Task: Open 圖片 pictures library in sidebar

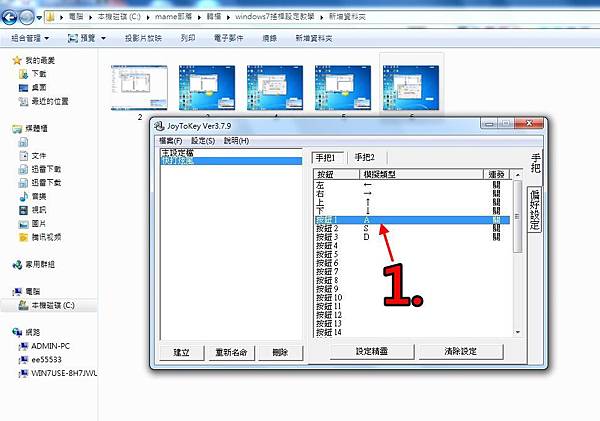Action: click(x=33, y=224)
